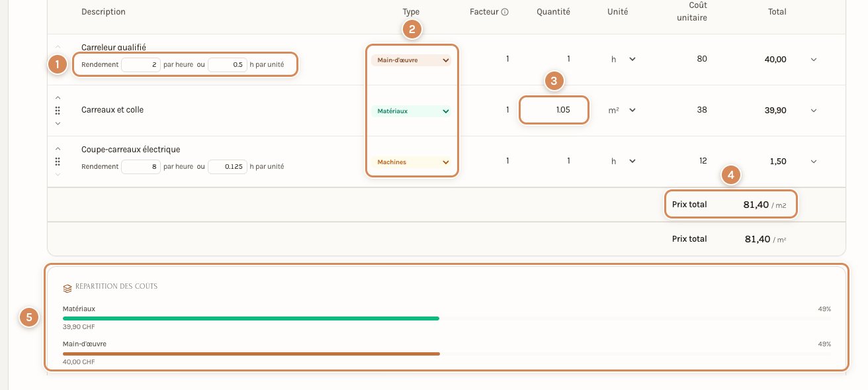Click the 40,00 row total

point(775,60)
